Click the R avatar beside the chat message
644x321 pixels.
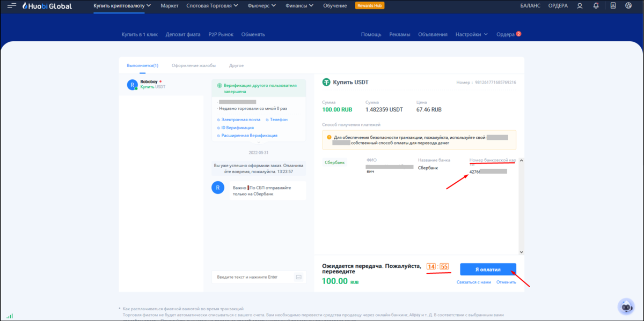tap(218, 188)
